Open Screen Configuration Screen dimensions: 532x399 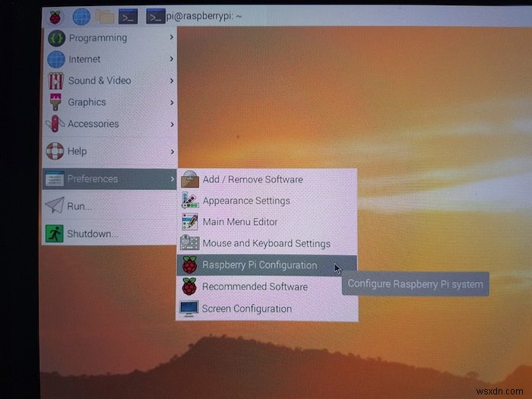[267, 309]
